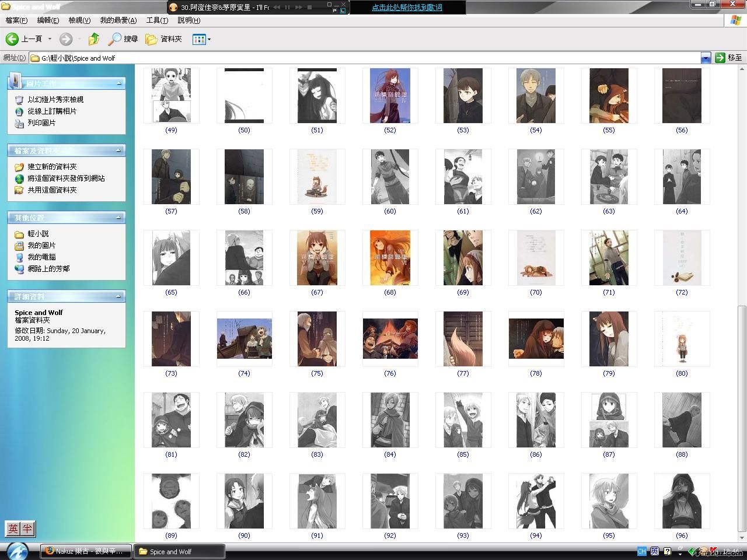Stop playback in the mini player bar
Screen dimensions: 747x560
click(310, 8)
